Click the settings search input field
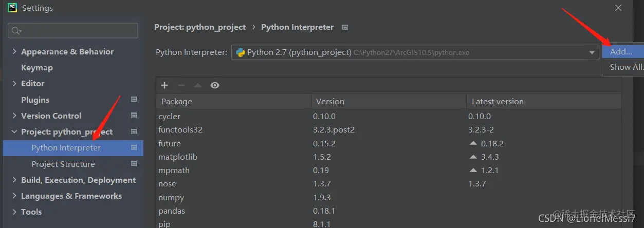Viewport: 644px width, 228px height. 77,31
